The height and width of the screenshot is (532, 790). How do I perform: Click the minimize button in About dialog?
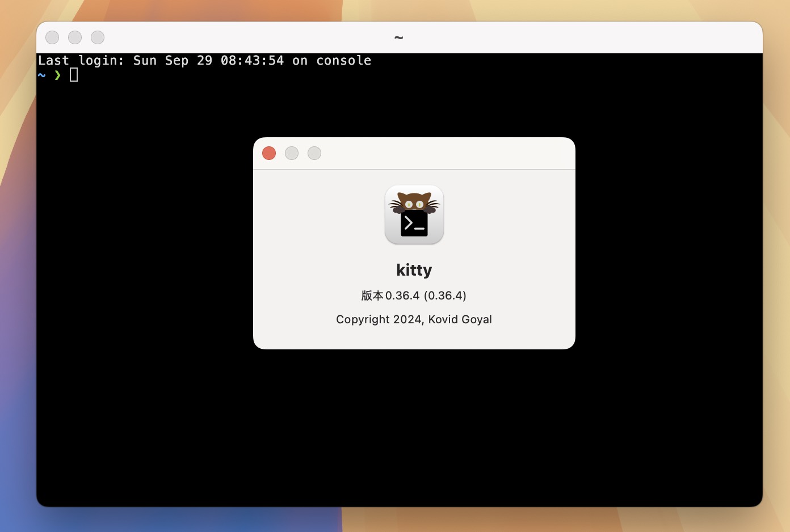[292, 153]
